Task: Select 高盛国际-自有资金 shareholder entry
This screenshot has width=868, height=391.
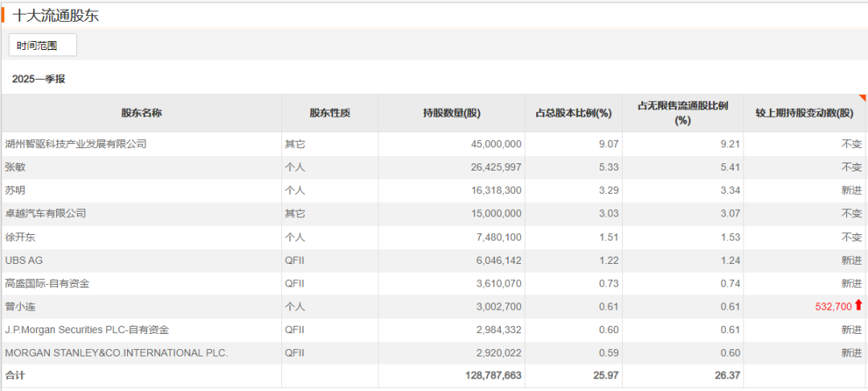Action: (47, 284)
